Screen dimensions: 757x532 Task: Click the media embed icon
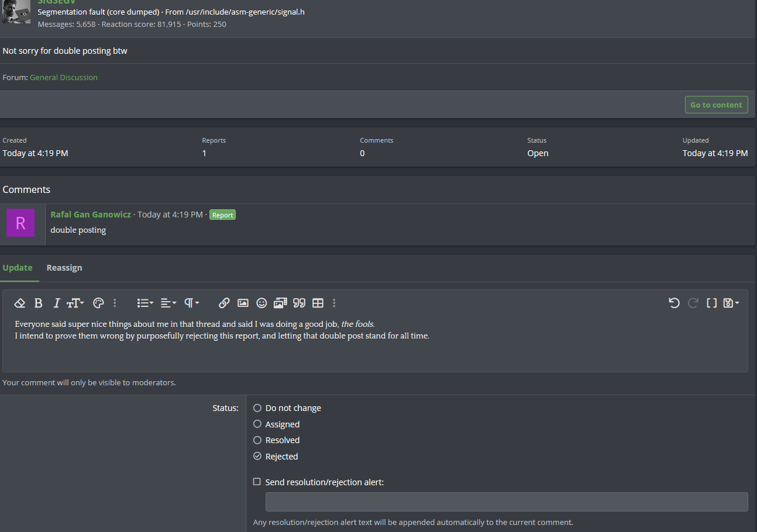280,303
